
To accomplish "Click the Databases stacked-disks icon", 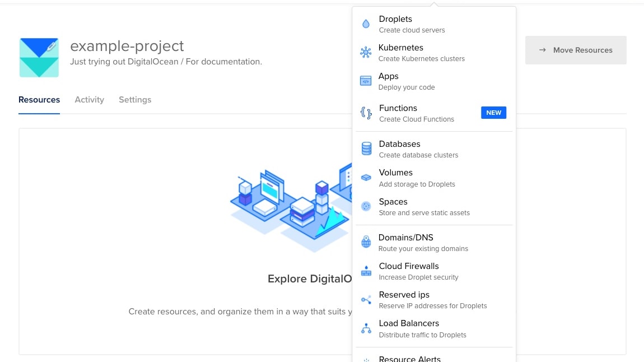I will click(x=366, y=148).
